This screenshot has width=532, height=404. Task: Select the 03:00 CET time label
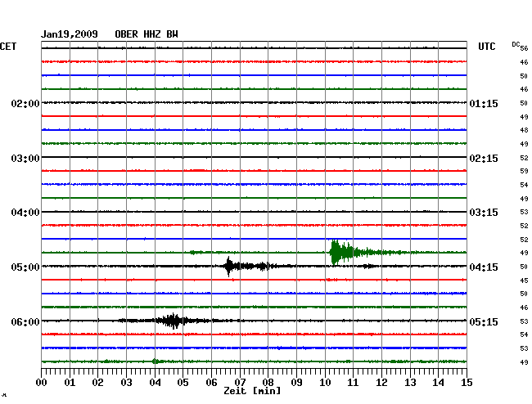click(25, 159)
